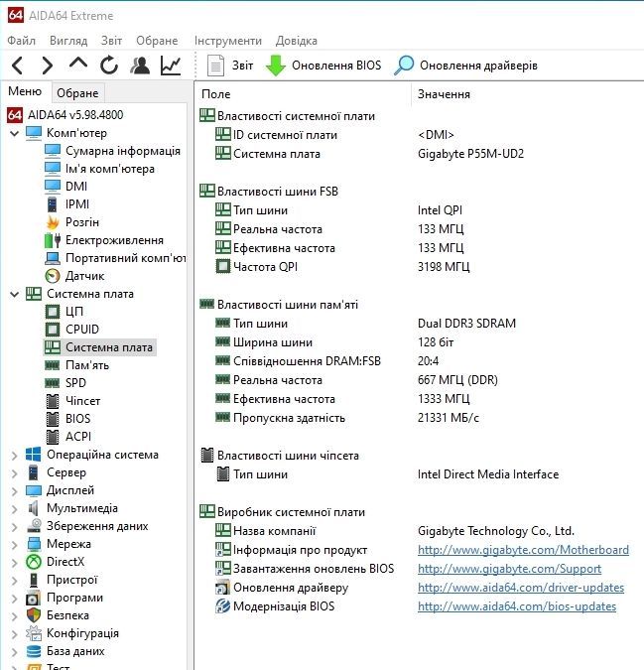Expand the Мережа node
The image size is (644, 670).
point(15,545)
